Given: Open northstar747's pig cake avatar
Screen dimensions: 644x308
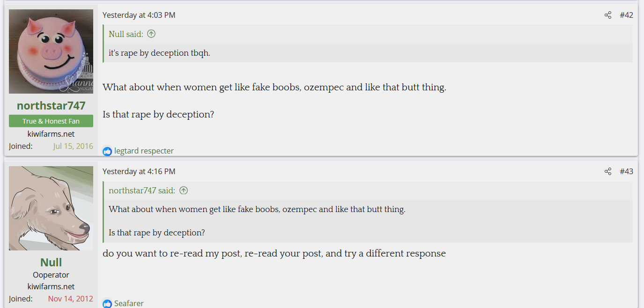Looking at the screenshot, I should click(x=51, y=51).
